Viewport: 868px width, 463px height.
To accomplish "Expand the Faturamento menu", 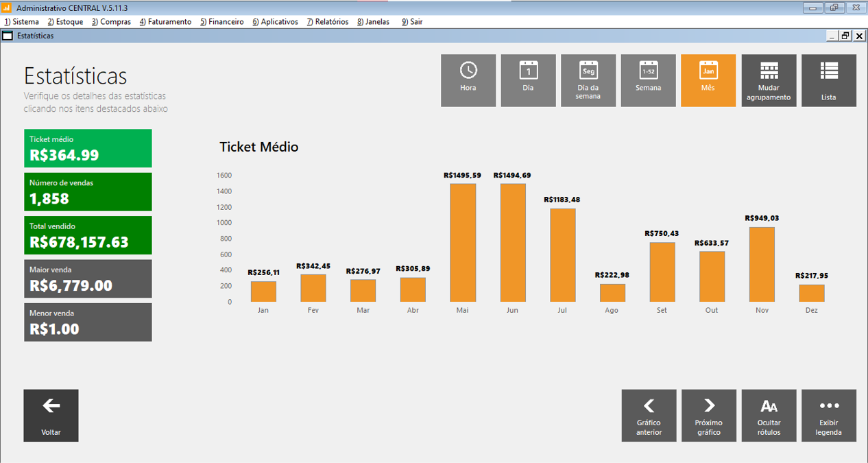I will coord(165,22).
